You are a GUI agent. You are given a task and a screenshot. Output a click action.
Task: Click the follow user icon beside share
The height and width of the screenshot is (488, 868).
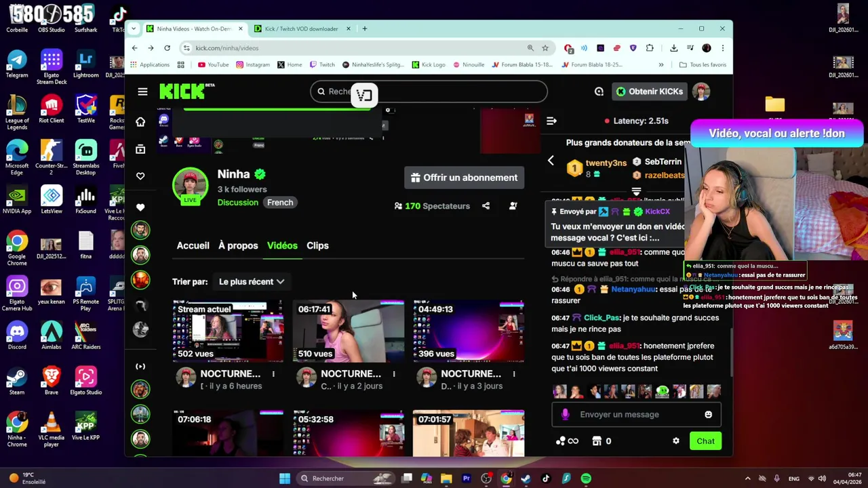tap(513, 206)
